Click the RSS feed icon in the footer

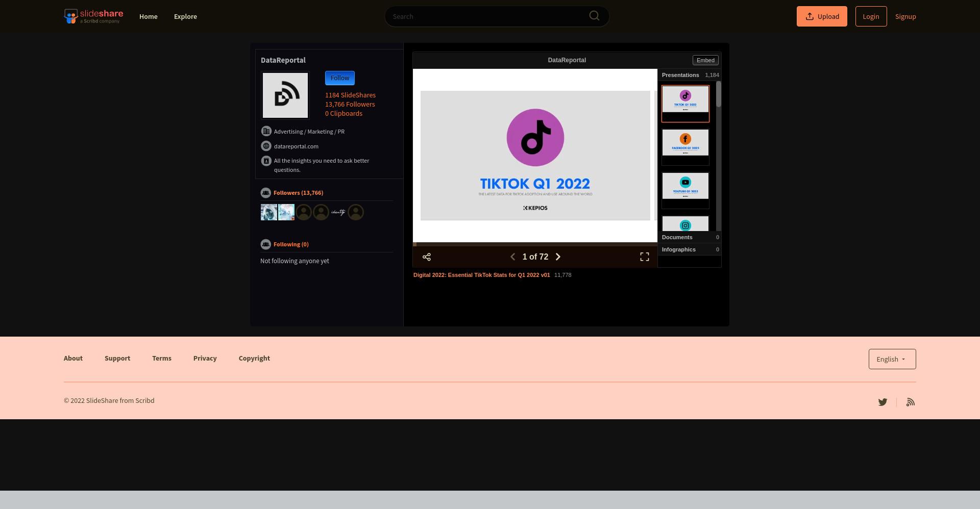point(911,402)
